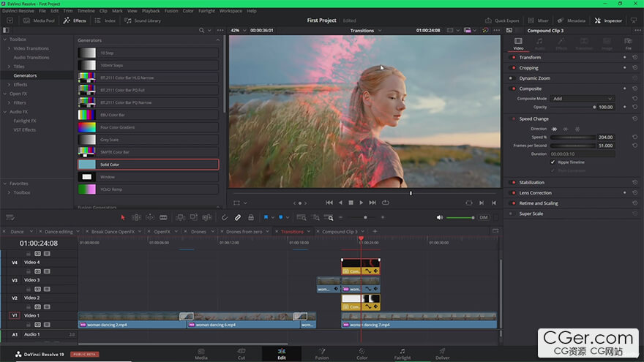Collapse the Toolbox tree section
644x362 pixels.
click(x=5, y=39)
